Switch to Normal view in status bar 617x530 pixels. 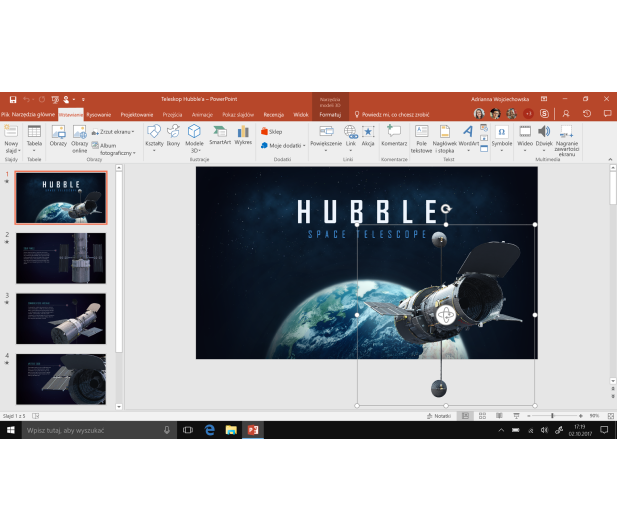pyautogui.click(x=465, y=416)
